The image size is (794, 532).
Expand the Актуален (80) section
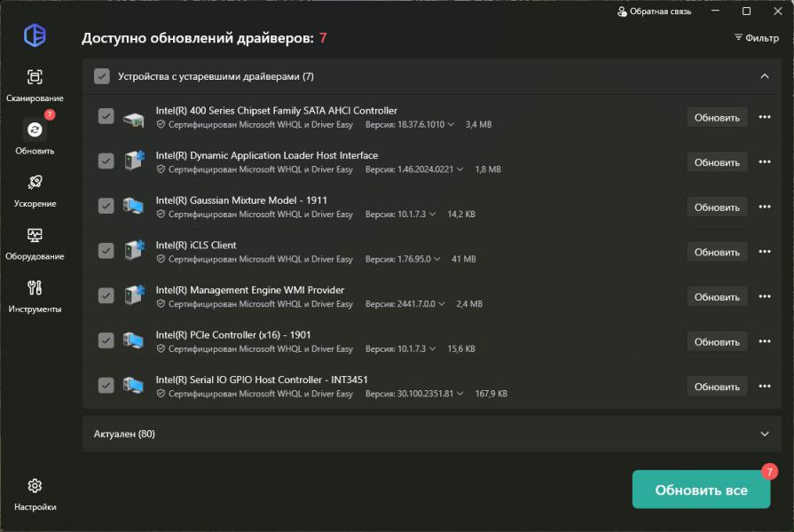point(765,434)
